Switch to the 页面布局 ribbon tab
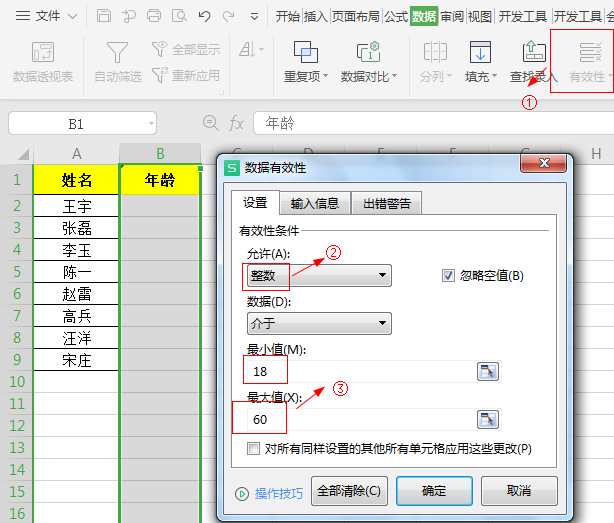Image resolution: width=614 pixels, height=523 pixels. pos(356,16)
